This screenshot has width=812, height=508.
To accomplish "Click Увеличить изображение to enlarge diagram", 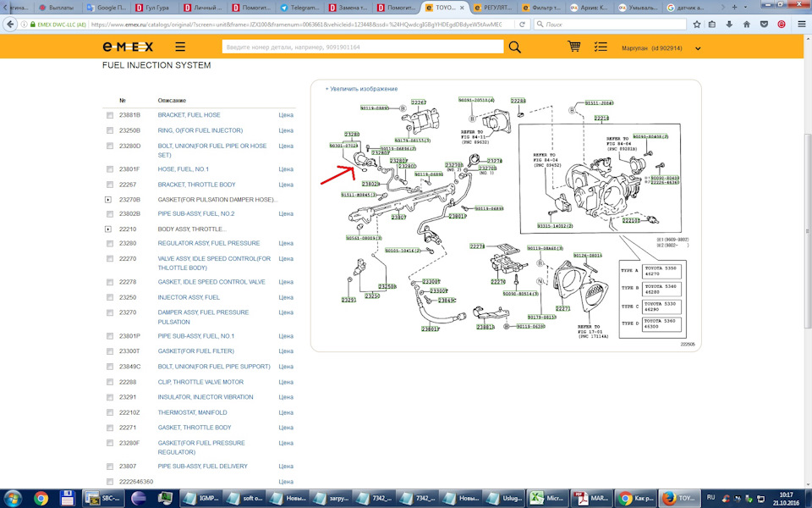I will pos(362,89).
